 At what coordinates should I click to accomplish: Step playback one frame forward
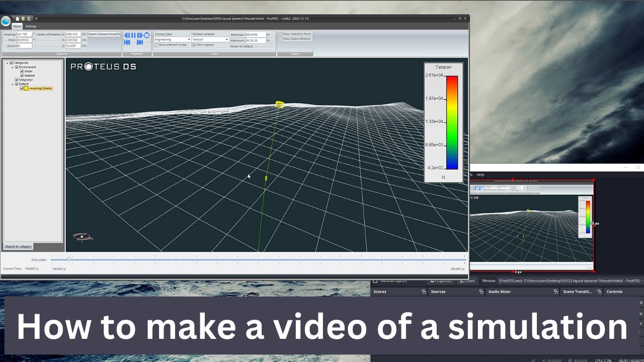pyautogui.click(x=140, y=35)
